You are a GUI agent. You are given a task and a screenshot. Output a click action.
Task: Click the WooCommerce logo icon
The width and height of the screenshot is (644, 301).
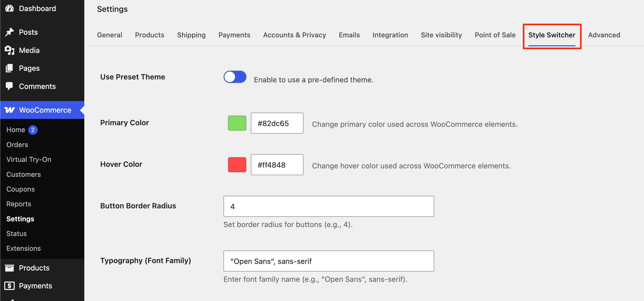[9, 110]
